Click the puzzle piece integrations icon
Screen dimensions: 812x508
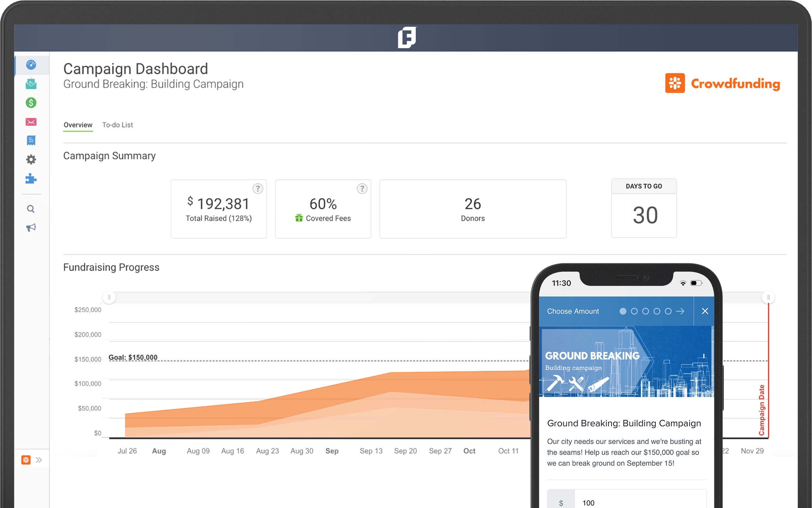tap(31, 179)
